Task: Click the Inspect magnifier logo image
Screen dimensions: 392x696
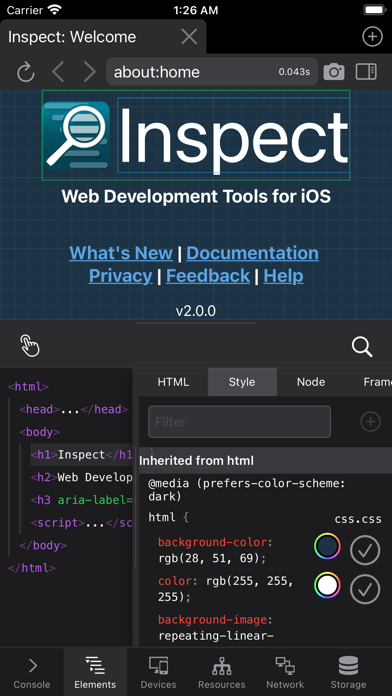Action: click(x=76, y=135)
